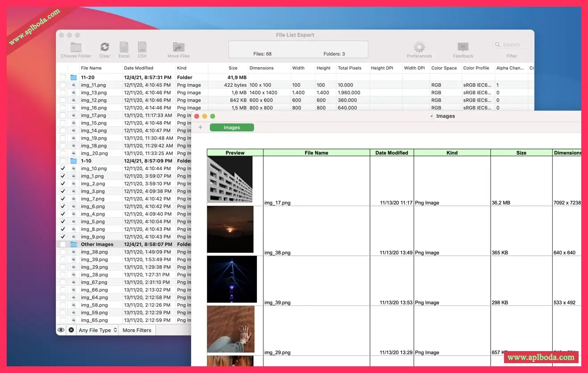The image size is (588, 373).
Task: Click the file icon beside img_13.png
Action: [x=74, y=93]
